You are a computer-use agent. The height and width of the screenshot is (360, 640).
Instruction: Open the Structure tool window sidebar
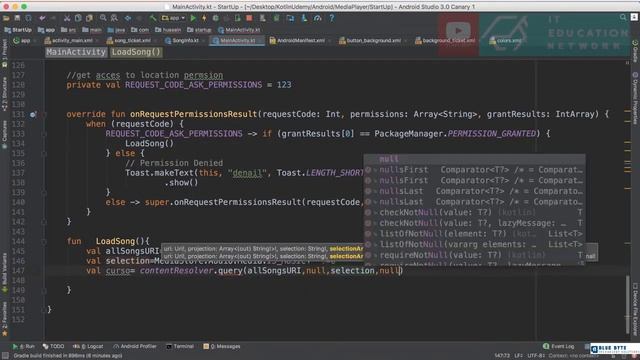click(x=4, y=95)
